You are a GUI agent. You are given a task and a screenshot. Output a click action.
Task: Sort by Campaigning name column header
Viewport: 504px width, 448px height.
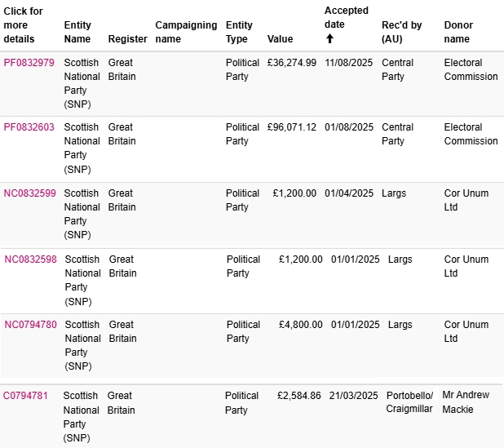[x=186, y=32]
